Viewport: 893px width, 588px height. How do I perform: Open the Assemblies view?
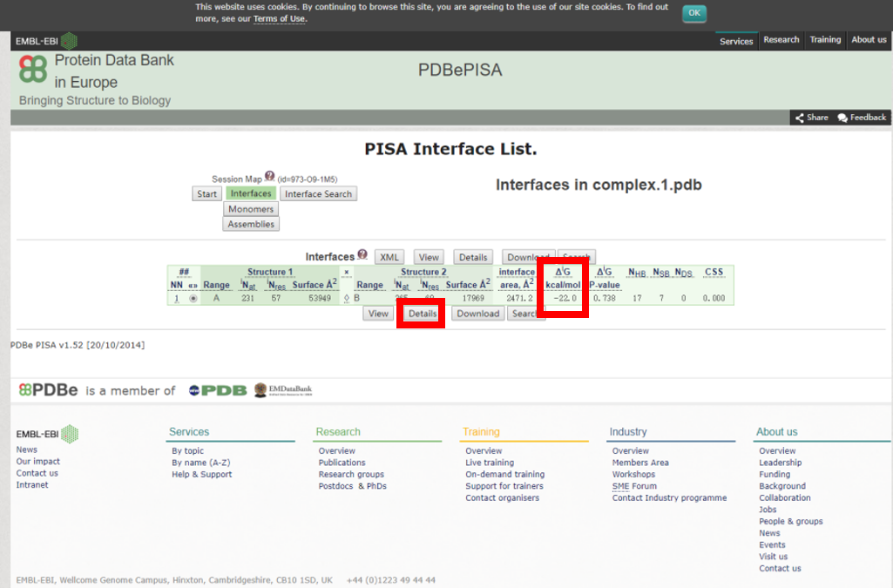pos(251,224)
